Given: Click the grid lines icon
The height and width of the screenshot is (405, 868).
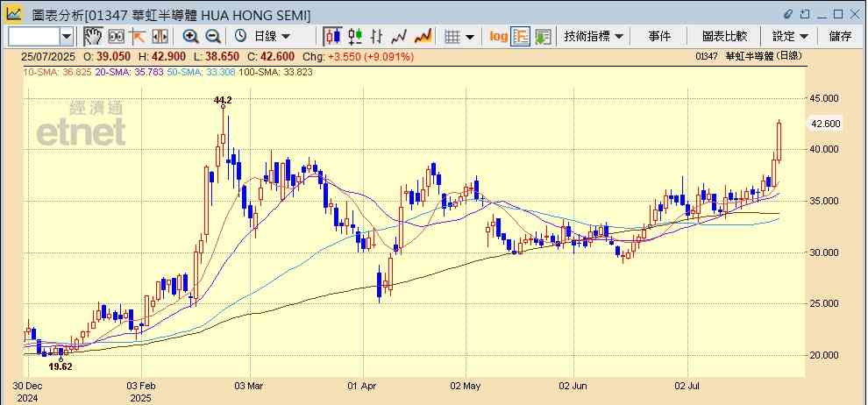Looking at the screenshot, I should tap(452, 37).
